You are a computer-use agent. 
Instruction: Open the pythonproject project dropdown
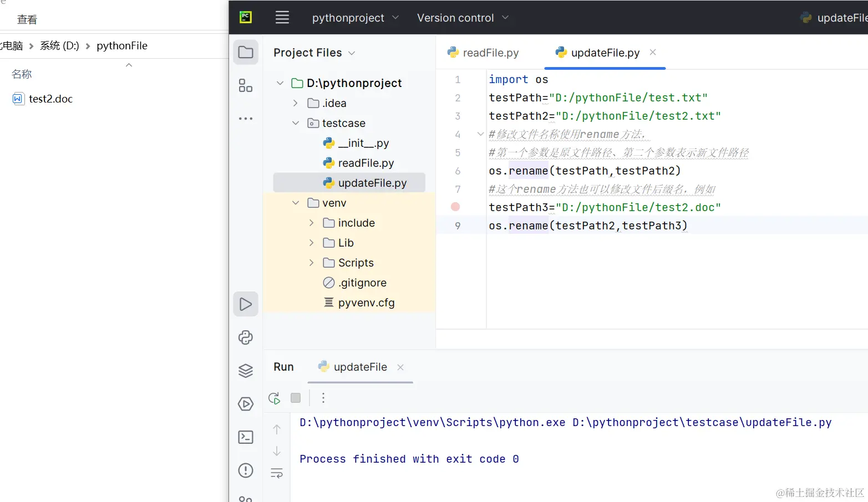(x=356, y=18)
